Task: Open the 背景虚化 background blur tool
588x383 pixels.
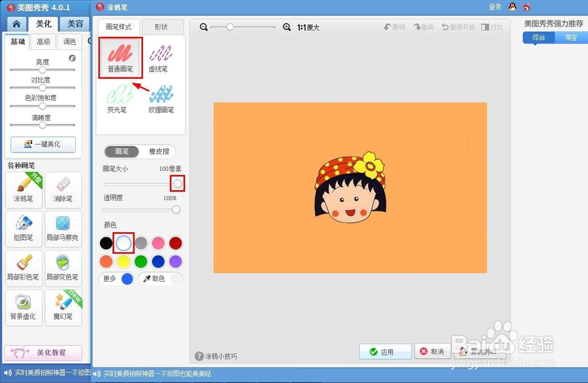Action: click(x=24, y=308)
